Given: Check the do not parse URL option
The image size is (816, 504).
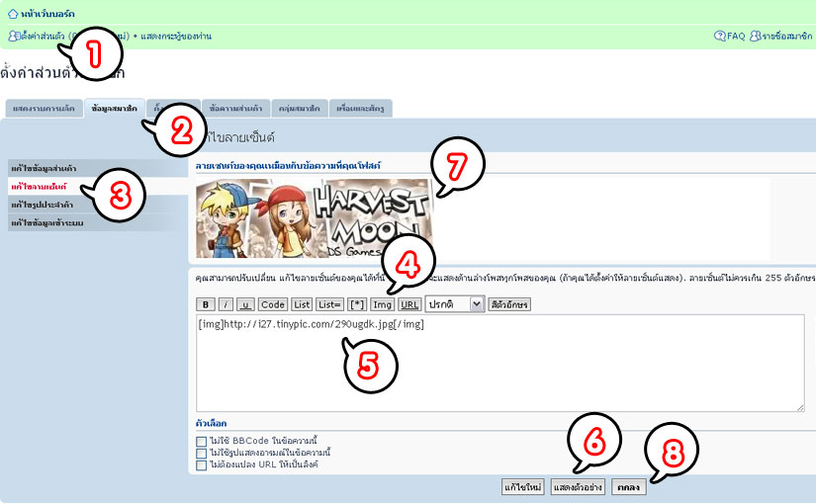Looking at the screenshot, I should click(x=202, y=465).
